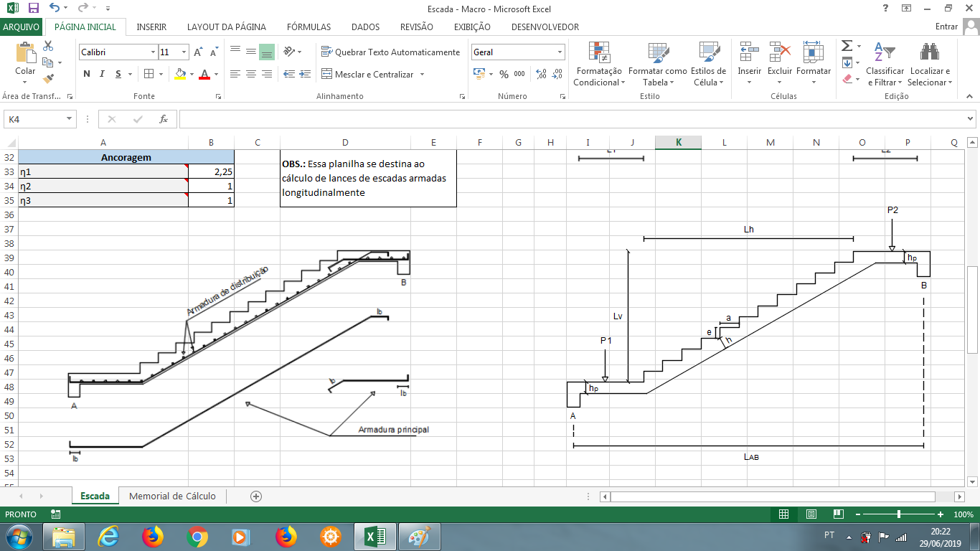Open the Memorial de Cálculo sheet tab

172,496
